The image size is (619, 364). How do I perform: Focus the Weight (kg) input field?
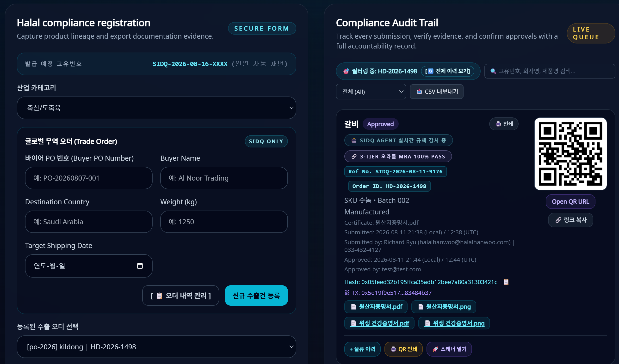[x=224, y=222]
